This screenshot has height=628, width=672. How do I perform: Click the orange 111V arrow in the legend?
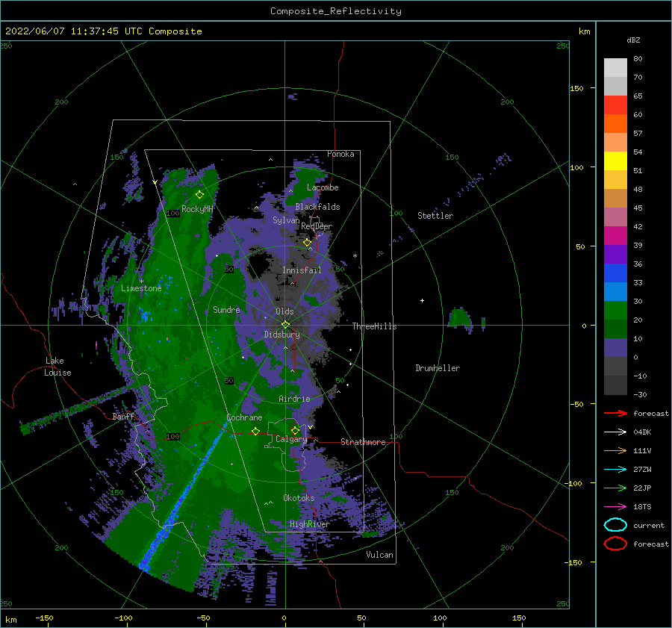(x=615, y=450)
